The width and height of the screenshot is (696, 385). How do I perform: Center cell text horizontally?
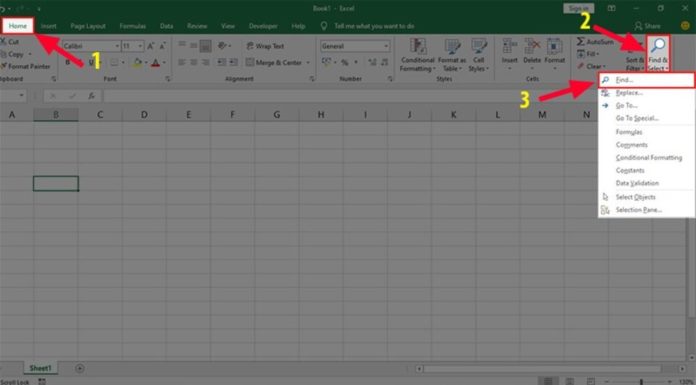click(194, 63)
